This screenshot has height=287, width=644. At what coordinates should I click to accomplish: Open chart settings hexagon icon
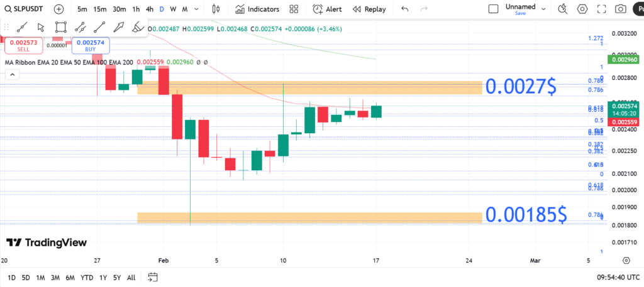[x=582, y=9]
